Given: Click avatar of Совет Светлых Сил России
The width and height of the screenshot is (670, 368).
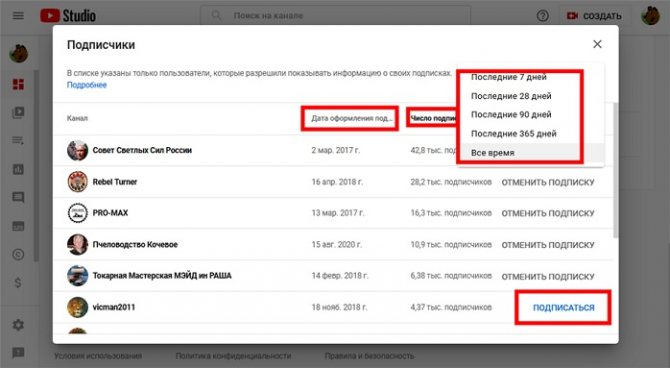Looking at the screenshot, I should point(77,150).
